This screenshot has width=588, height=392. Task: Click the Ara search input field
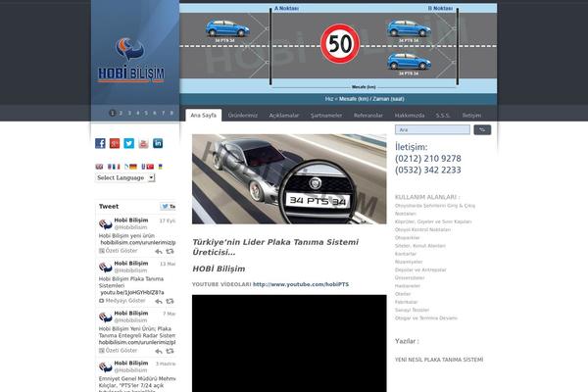[432, 129]
